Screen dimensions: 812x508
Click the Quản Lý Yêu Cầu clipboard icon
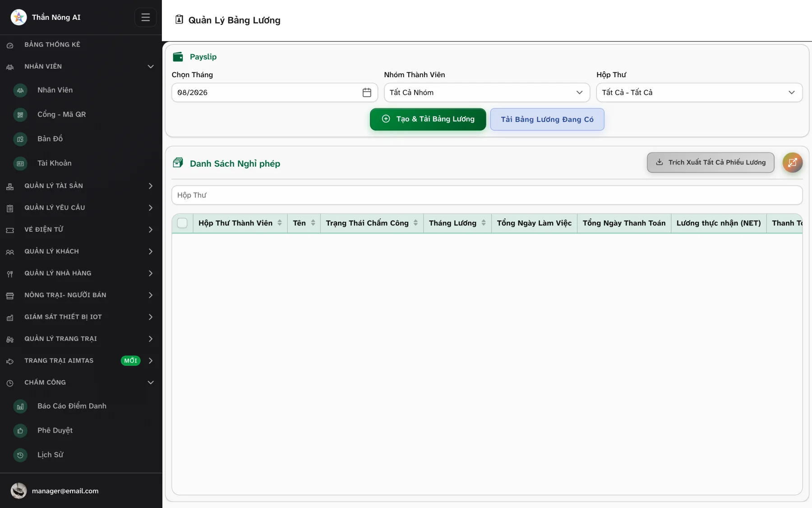[x=10, y=208]
